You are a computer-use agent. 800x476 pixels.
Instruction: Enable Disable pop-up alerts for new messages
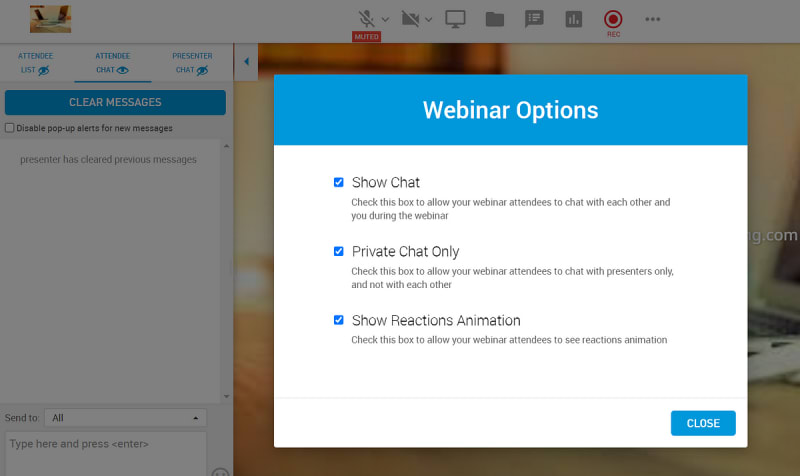[x=10, y=128]
